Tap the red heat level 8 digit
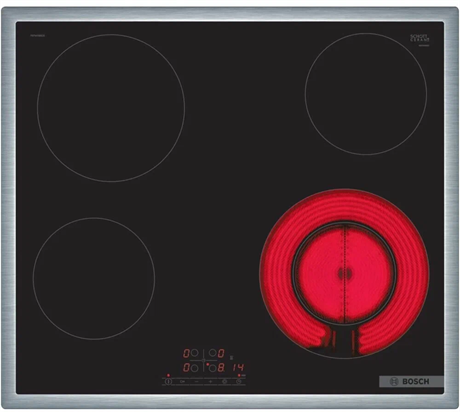460x412 pixels. 221,368
